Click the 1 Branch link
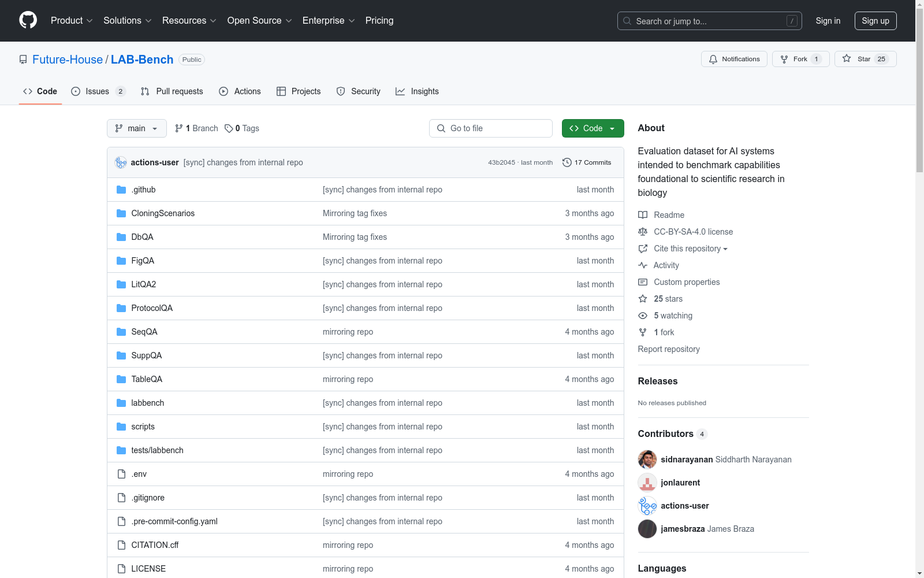Image resolution: width=924 pixels, height=578 pixels. tap(197, 128)
